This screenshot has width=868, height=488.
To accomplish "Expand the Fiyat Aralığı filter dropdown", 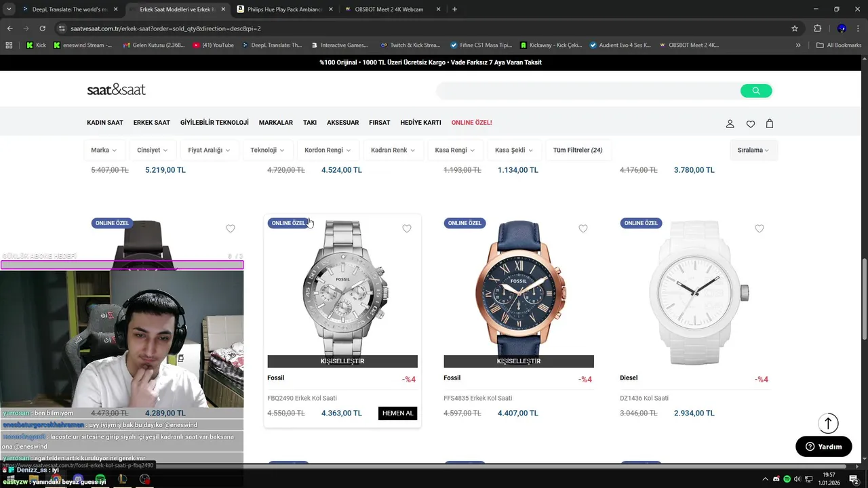I will [x=209, y=150].
